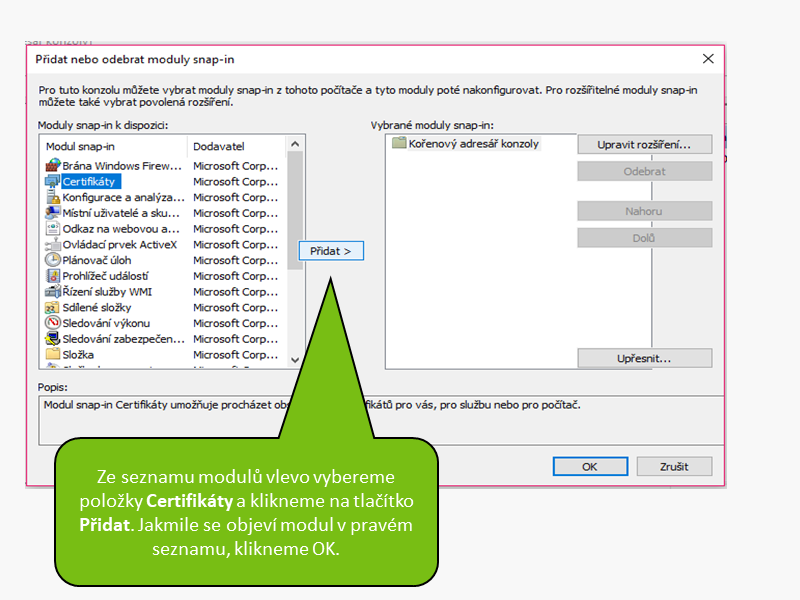800x600 pixels.
Task: Choose the Místní uživatelé a skupiny icon
Action: tap(53, 213)
